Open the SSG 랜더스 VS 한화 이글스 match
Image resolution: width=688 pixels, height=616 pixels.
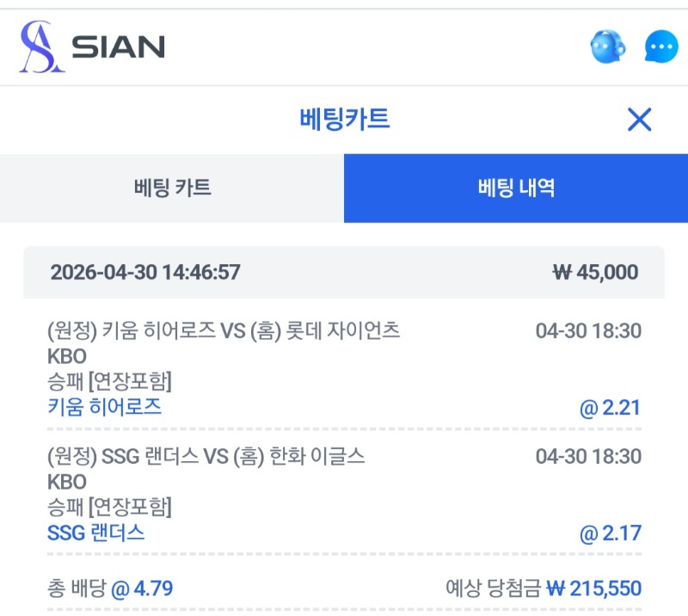(x=206, y=456)
